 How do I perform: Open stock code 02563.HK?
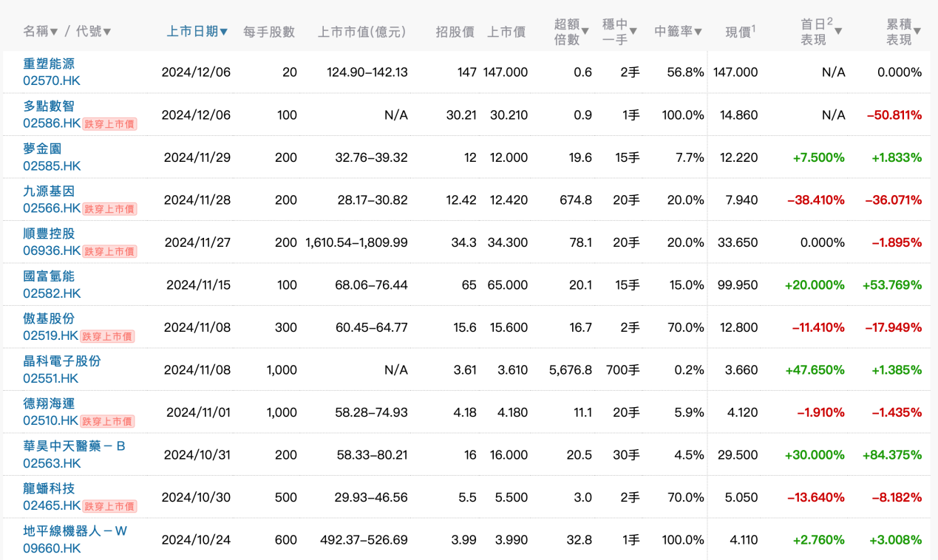[52, 463]
